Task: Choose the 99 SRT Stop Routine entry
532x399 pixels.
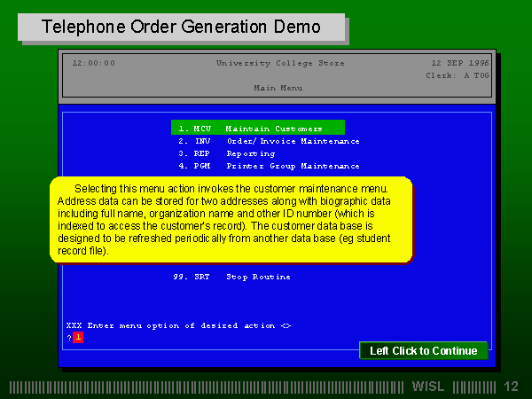Action: pos(232,277)
